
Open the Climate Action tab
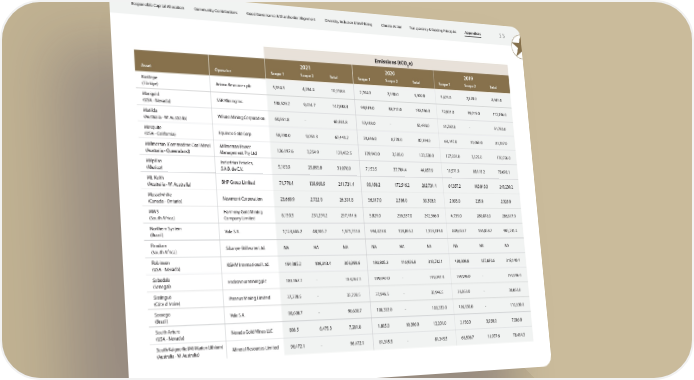point(391,26)
